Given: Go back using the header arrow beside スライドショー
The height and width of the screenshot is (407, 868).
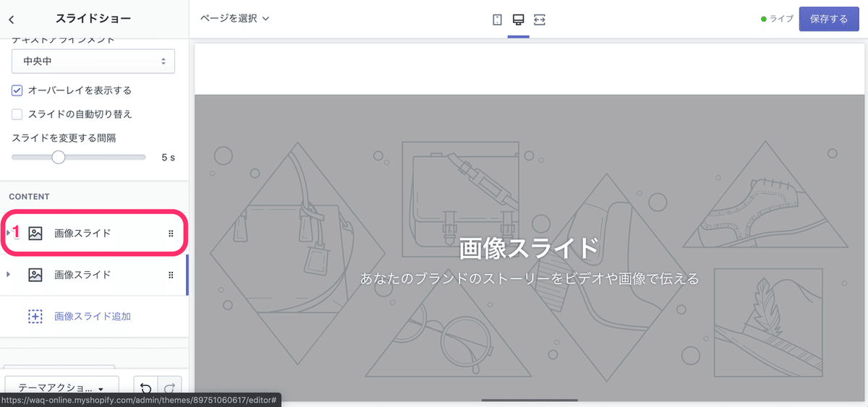Looking at the screenshot, I should [x=11, y=20].
